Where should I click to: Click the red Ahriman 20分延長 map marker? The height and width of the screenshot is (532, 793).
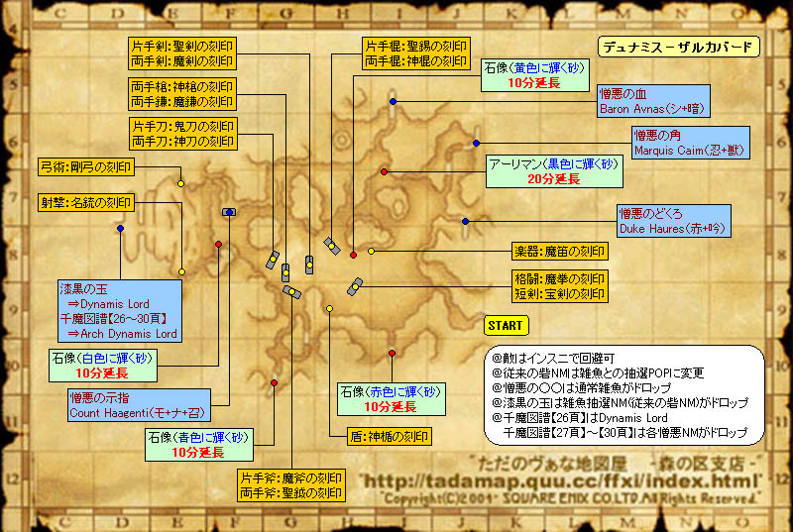coord(385,172)
